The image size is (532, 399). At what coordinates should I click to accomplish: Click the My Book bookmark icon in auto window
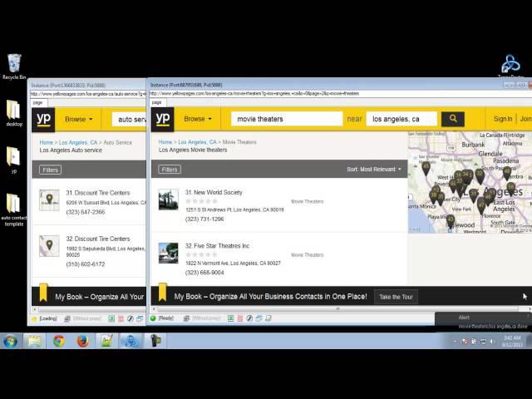tap(43, 292)
